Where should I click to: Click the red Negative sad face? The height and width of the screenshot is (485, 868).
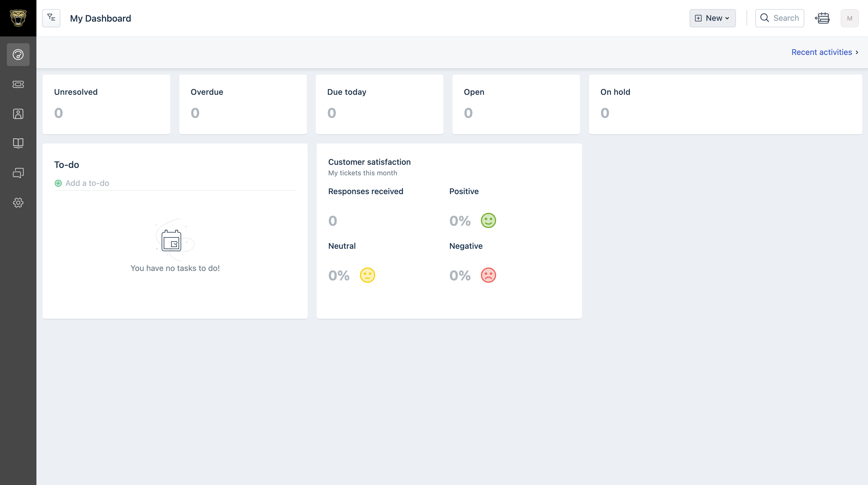(x=488, y=275)
